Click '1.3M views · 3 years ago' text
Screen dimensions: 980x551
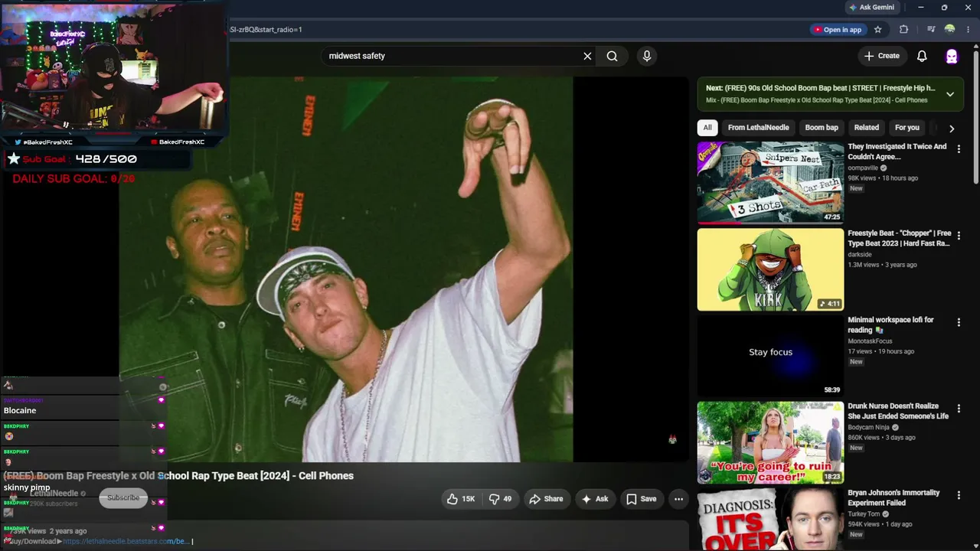(882, 265)
